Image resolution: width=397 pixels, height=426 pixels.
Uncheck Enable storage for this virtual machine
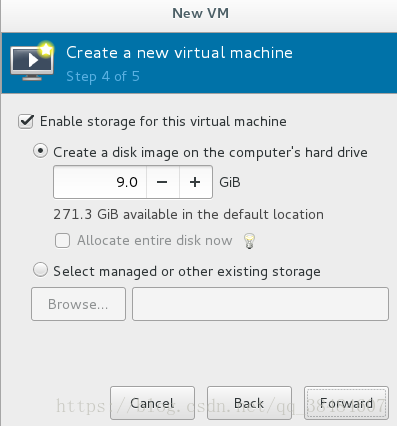pyautogui.click(x=26, y=121)
